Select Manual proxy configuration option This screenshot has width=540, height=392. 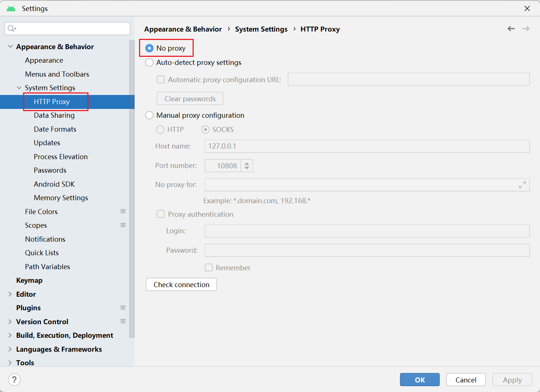tap(149, 115)
